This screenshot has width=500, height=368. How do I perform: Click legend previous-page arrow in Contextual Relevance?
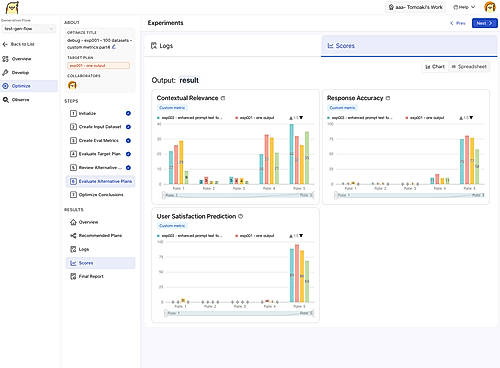[291, 118]
